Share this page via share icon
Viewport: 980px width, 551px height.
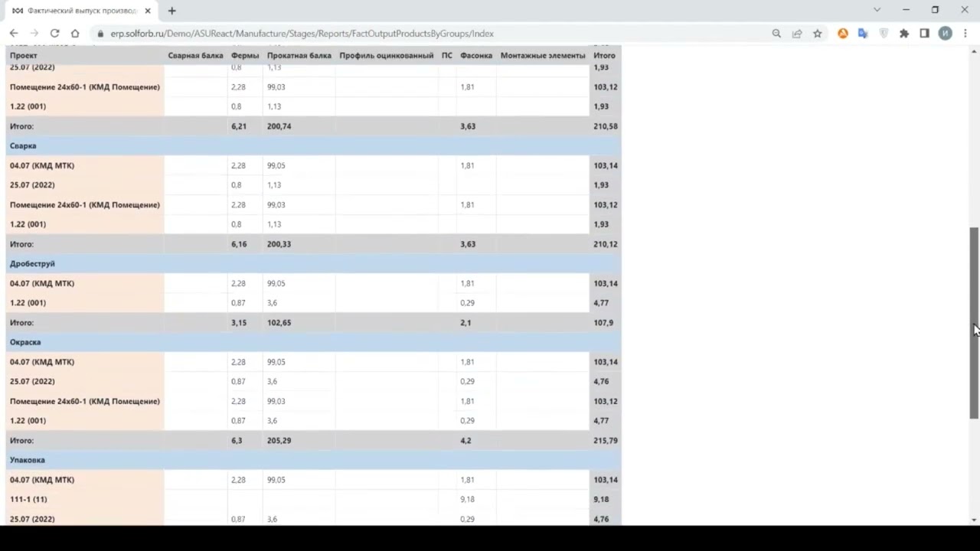tap(797, 34)
